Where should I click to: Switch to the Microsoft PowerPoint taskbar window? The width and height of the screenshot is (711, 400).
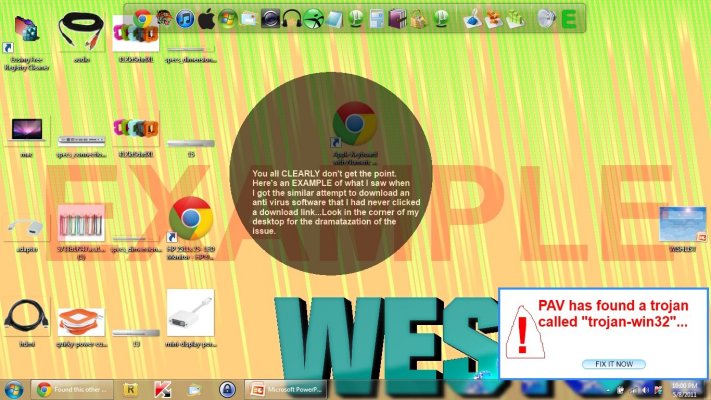286,390
